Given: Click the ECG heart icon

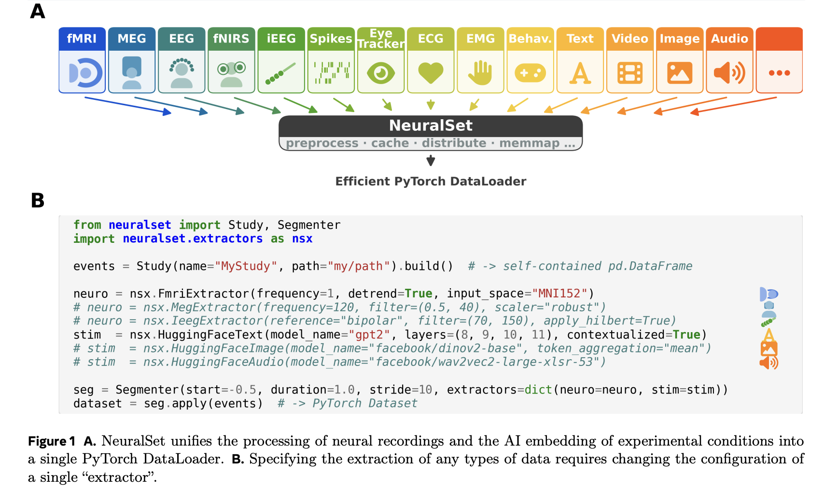Looking at the screenshot, I should coord(430,71).
